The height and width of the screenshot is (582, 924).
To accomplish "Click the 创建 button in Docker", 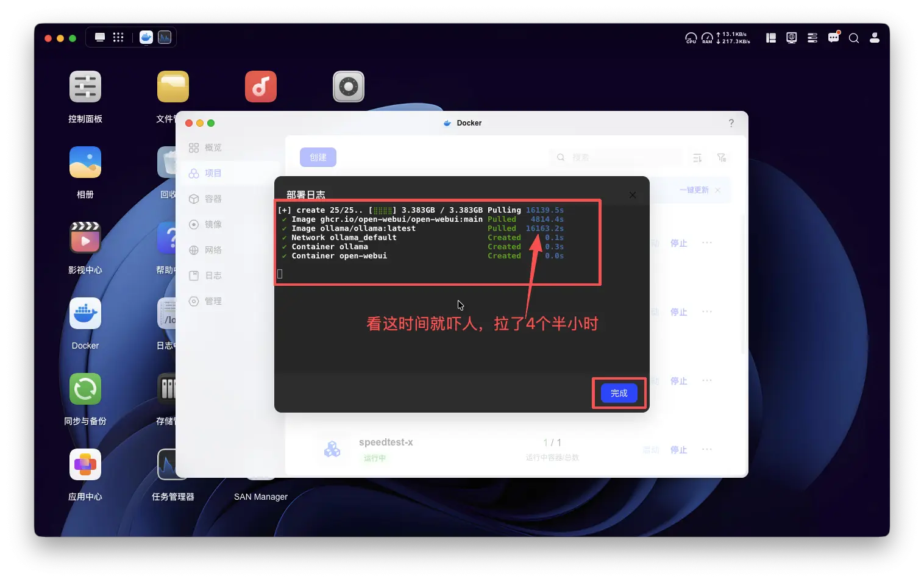I will pyautogui.click(x=318, y=157).
